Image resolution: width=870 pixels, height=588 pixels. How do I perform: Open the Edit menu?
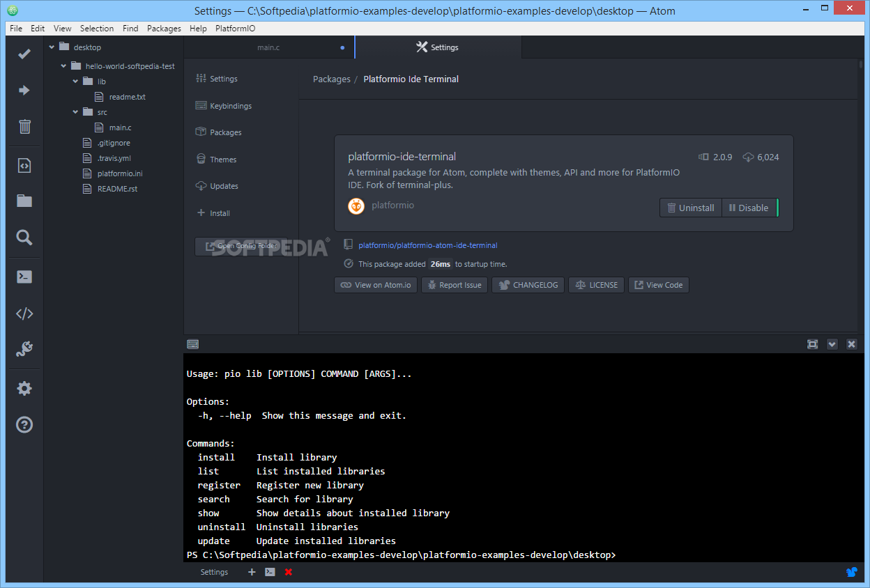click(38, 29)
